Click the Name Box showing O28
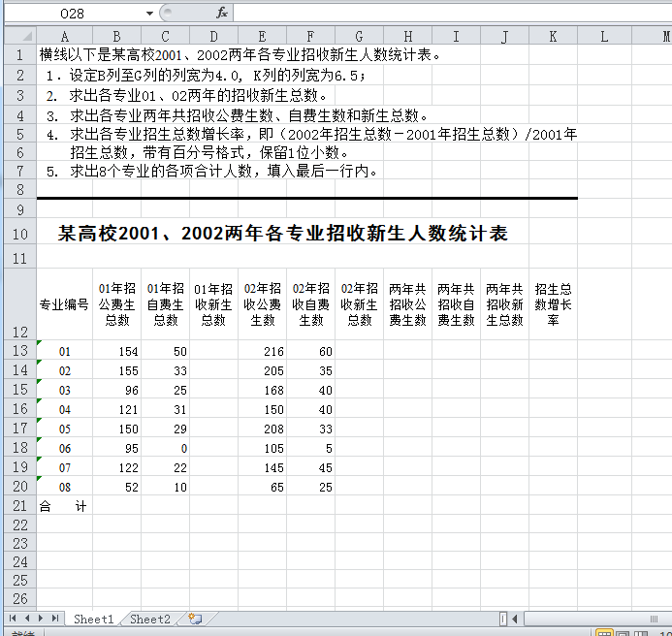672x636 pixels. tap(74, 14)
